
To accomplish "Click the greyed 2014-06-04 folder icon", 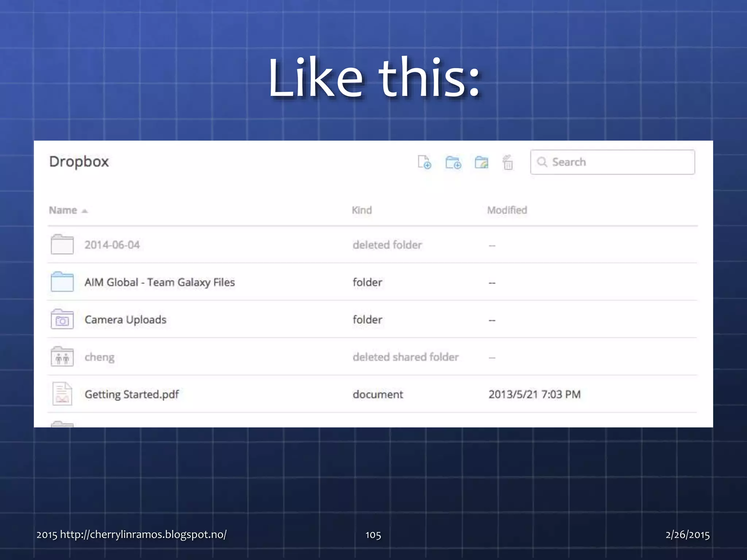I will pos(62,244).
